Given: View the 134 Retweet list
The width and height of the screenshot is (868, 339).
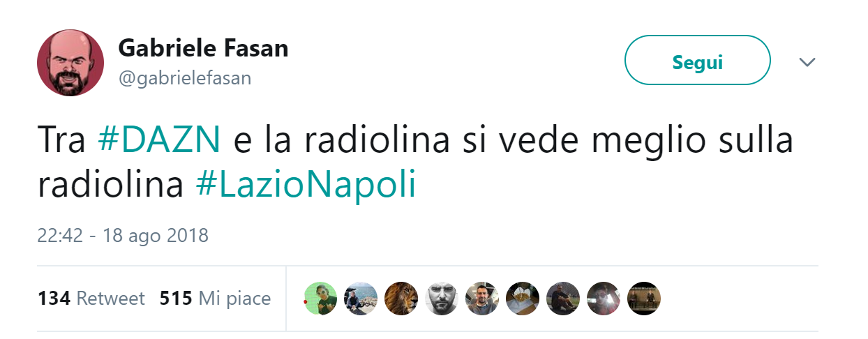Looking at the screenshot, I should pos(91,299).
